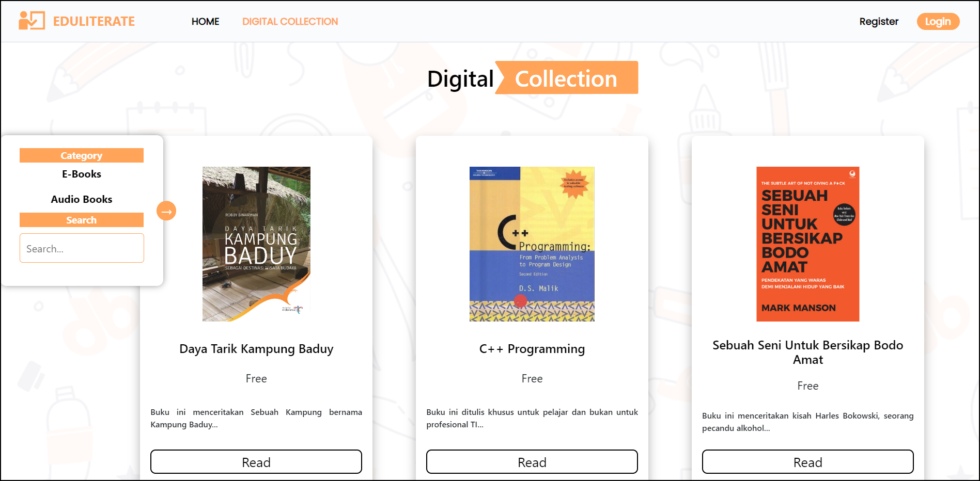
Task: Go to the HOME menu item
Action: [205, 21]
